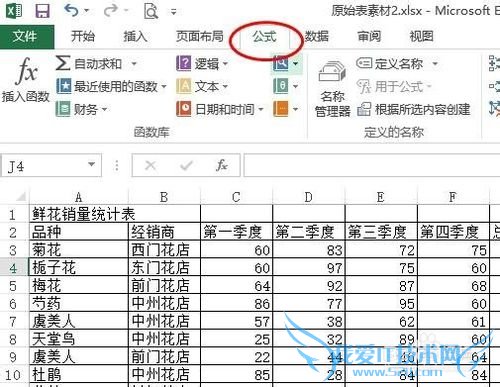Click the Redo arrow icon
Image resolution: width=500 pixels, height=387 pixels.
pos(111,10)
